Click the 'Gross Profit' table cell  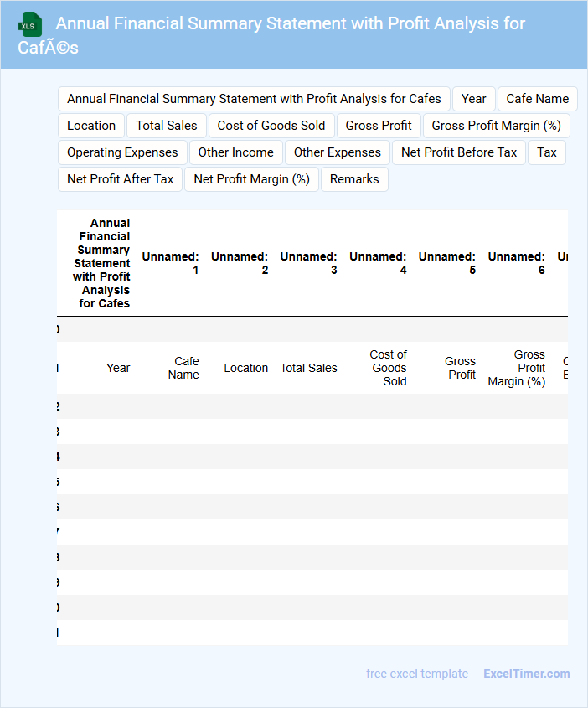pyautogui.click(x=461, y=368)
